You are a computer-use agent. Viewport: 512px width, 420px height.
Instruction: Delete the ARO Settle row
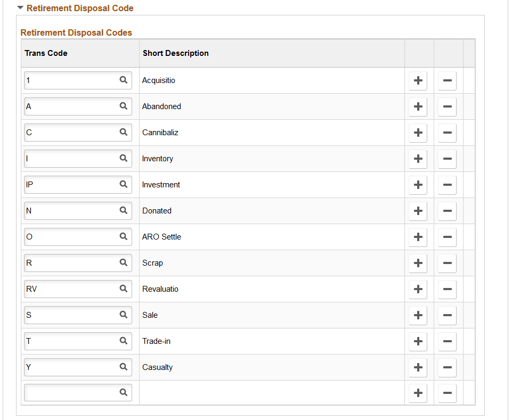pyautogui.click(x=447, y=237)
